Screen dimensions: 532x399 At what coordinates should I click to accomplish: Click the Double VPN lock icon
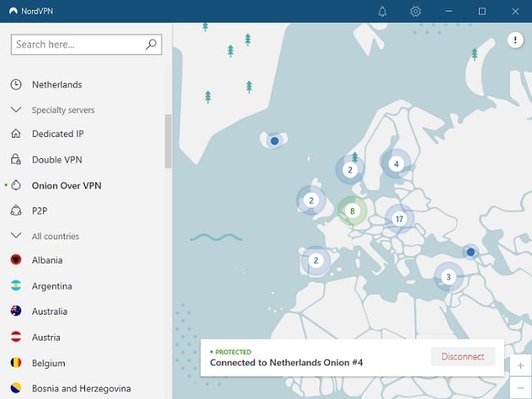coord(16,159)
